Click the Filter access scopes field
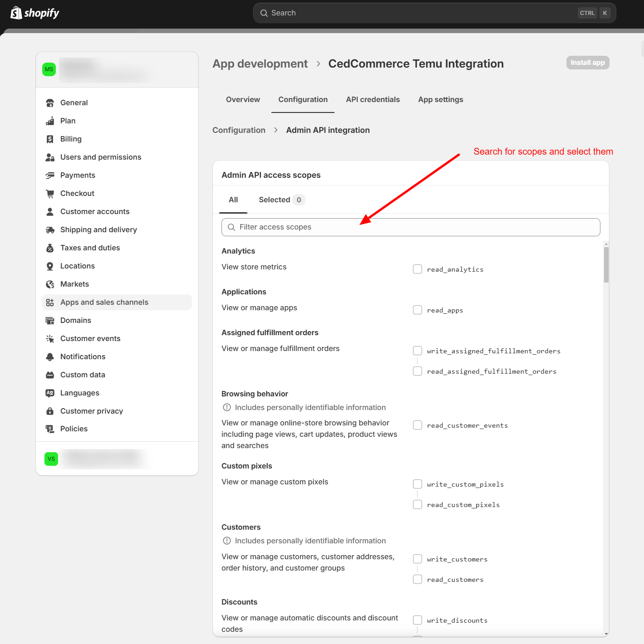 pos(411,227)
